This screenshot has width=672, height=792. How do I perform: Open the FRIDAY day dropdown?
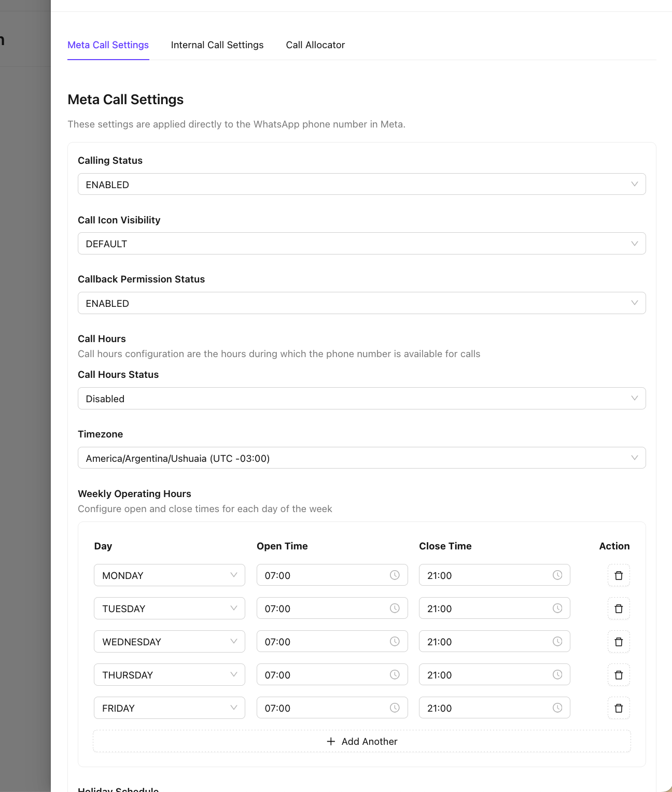click(170, 708)
